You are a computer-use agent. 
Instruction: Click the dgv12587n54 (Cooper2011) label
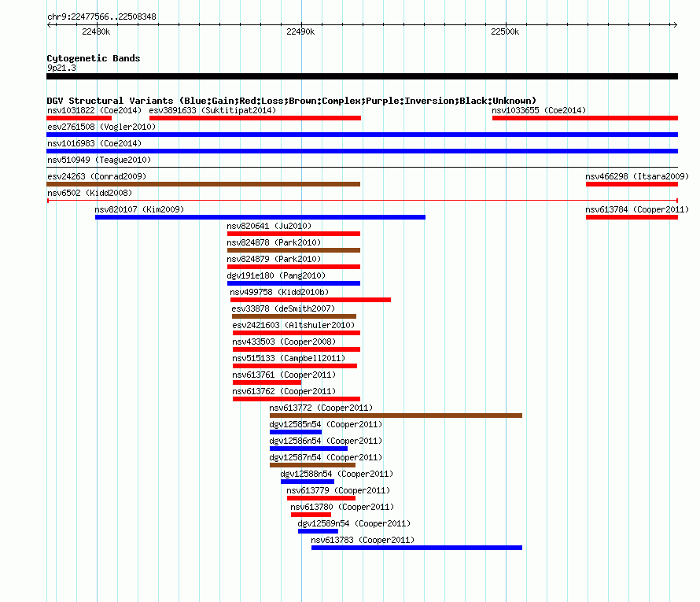(x=326, y=457)
